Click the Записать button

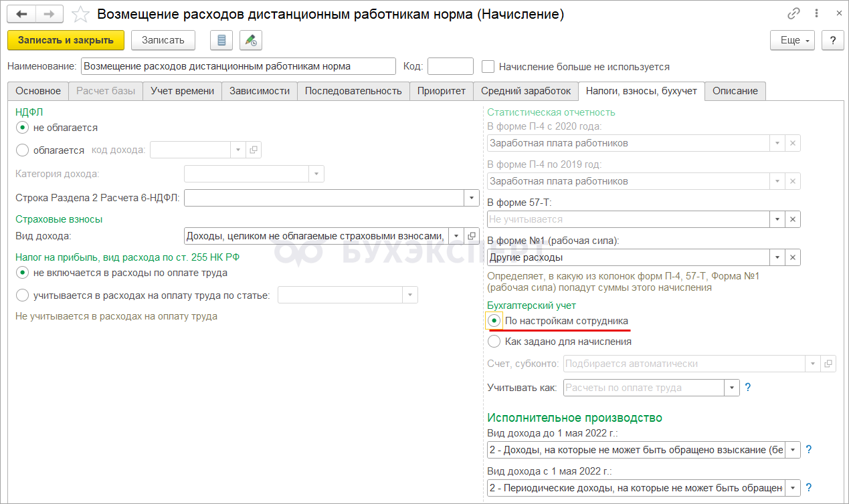[163, 40]
